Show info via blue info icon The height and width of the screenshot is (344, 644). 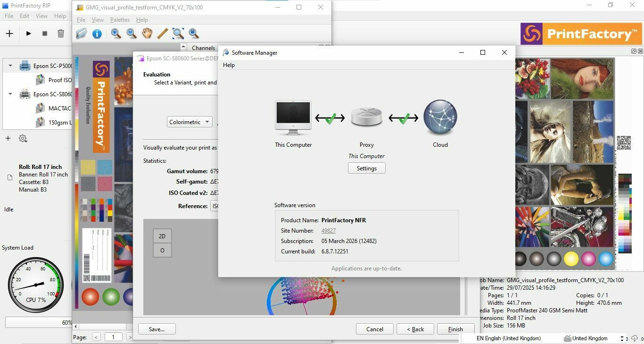pos(97,34)
